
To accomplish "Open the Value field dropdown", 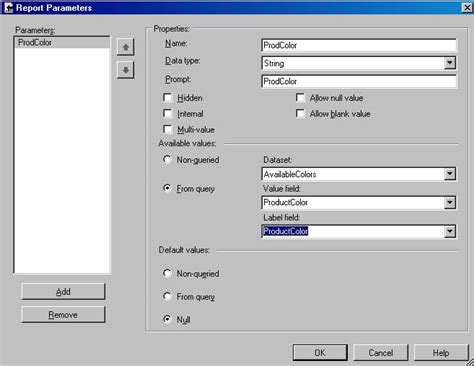I will (450, 202).
